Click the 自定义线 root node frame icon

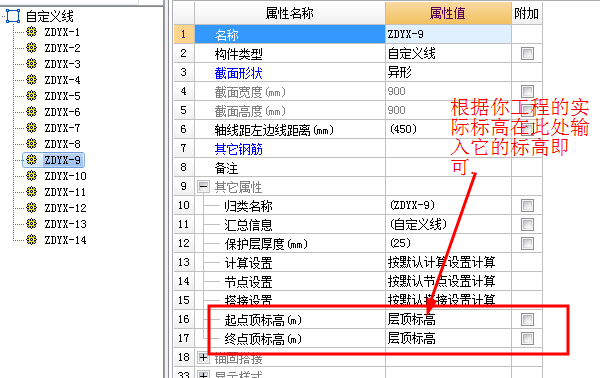(x=13, y=16)
